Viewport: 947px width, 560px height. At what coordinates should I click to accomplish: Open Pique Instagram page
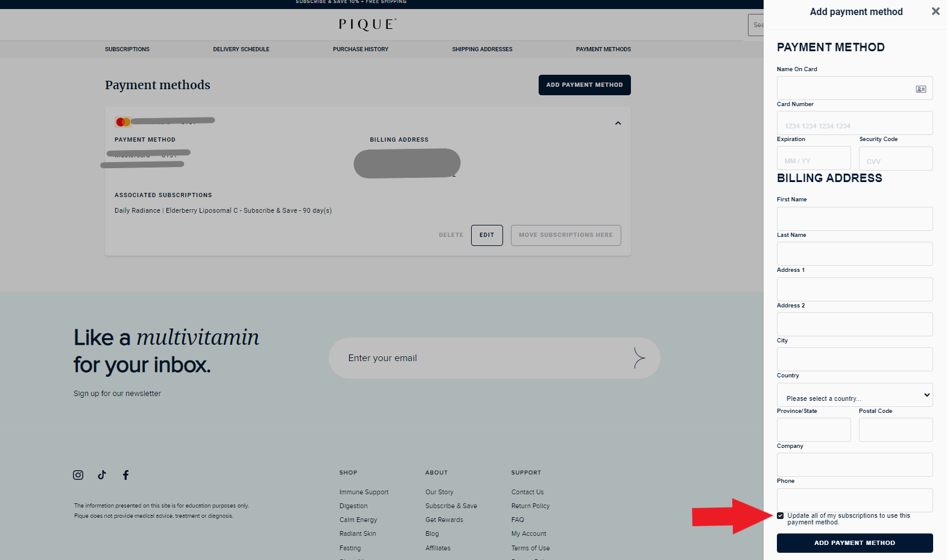point(78,475)
